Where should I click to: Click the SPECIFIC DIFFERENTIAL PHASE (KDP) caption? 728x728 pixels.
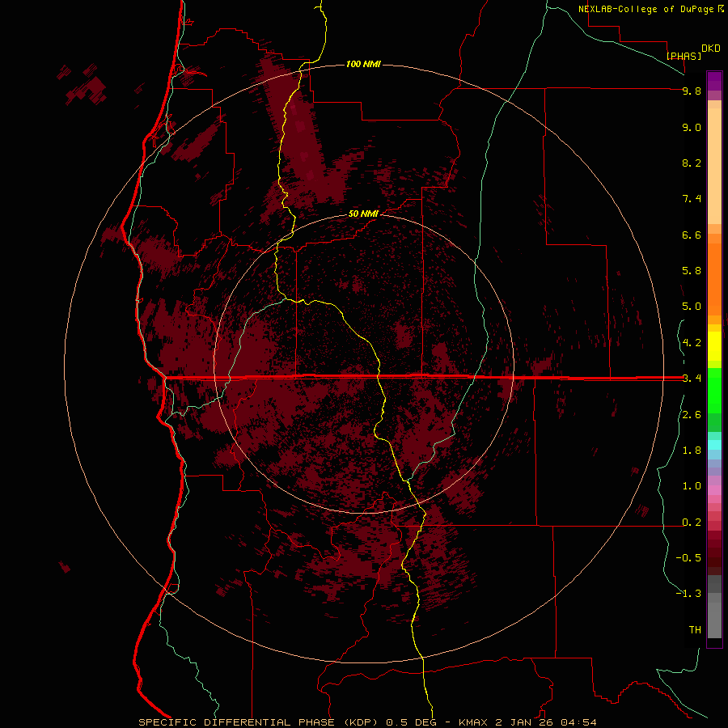[x=256, y=722]
